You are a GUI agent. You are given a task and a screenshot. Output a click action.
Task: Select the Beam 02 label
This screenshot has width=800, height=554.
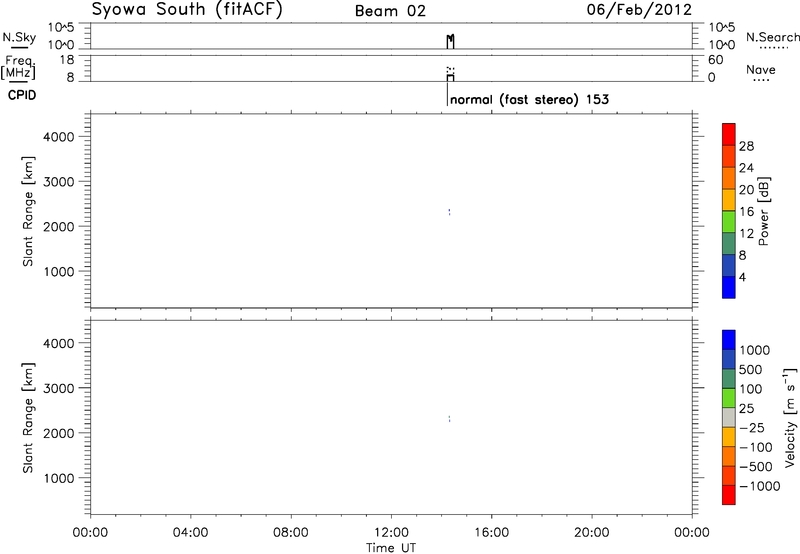pyautogui.click(x=390, y=11)
